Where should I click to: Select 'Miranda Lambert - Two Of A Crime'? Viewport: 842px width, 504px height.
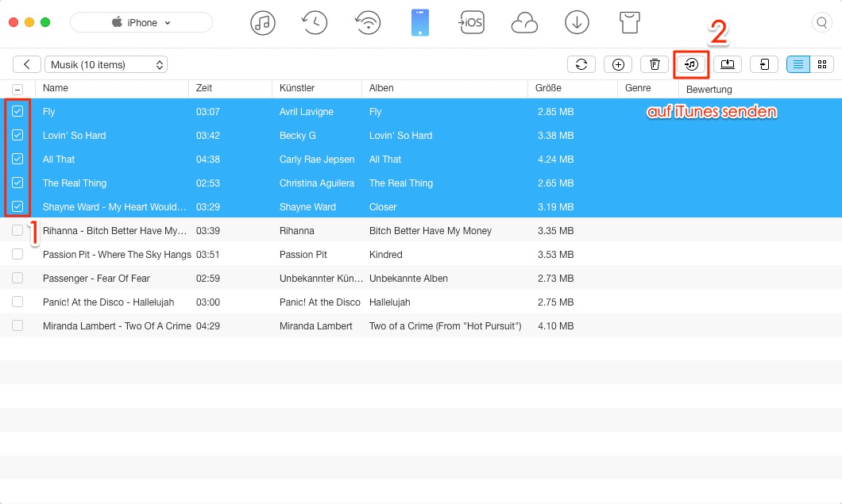(117, 325)
